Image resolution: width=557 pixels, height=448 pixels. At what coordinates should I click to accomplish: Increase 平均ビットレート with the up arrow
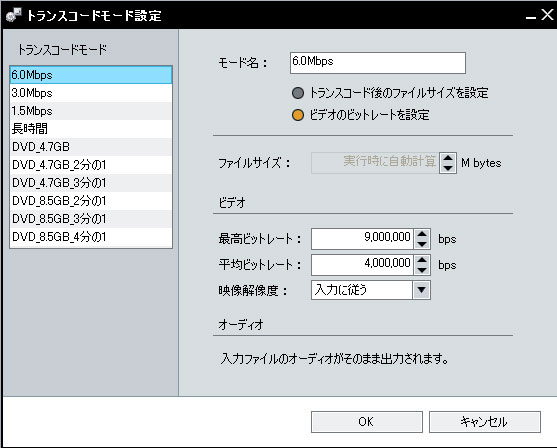point(422,260)
